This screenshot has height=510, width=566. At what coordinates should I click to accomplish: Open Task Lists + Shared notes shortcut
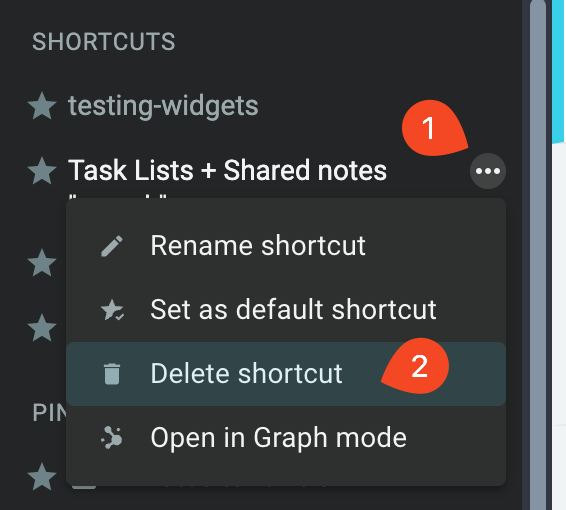pos(227,170)
